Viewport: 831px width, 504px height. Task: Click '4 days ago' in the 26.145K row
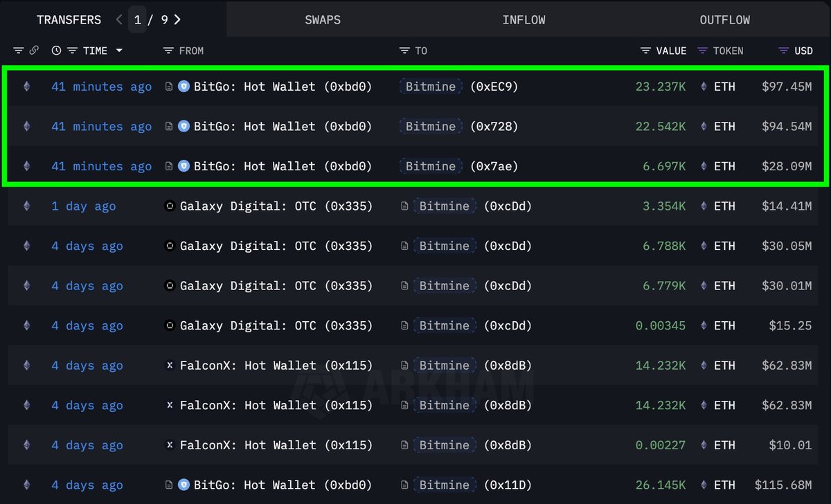[x=87, y=485]
